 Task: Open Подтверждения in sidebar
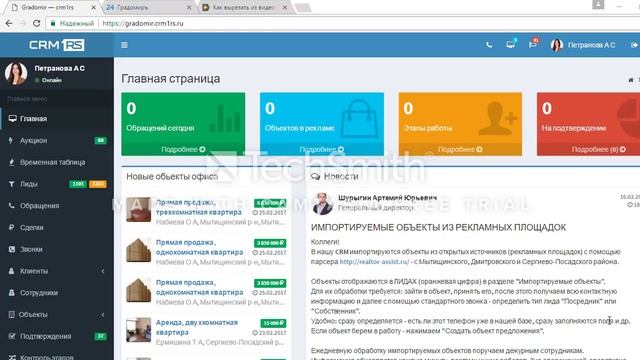pos(57,336)
